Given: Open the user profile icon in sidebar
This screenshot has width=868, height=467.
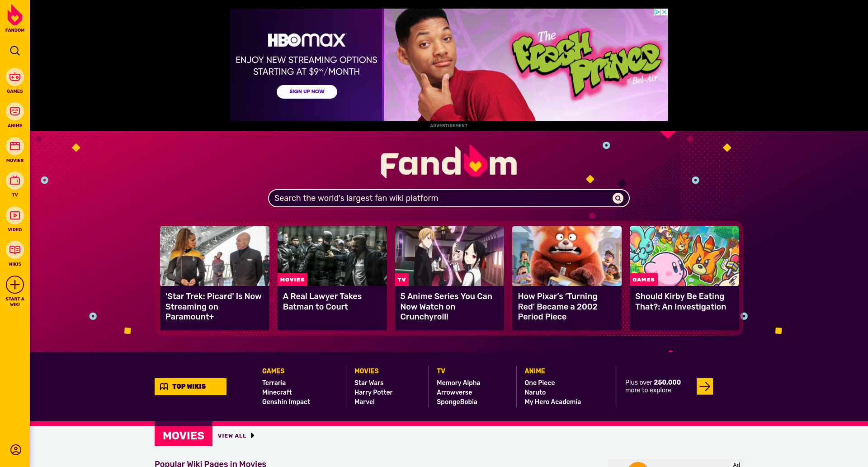Looking at the screenshot, I should coord(16,450).
